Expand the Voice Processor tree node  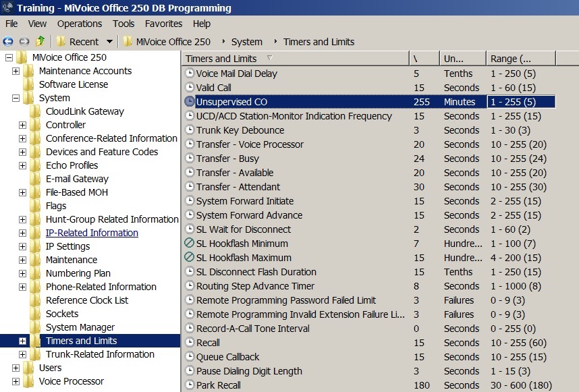tap(16, 381)
